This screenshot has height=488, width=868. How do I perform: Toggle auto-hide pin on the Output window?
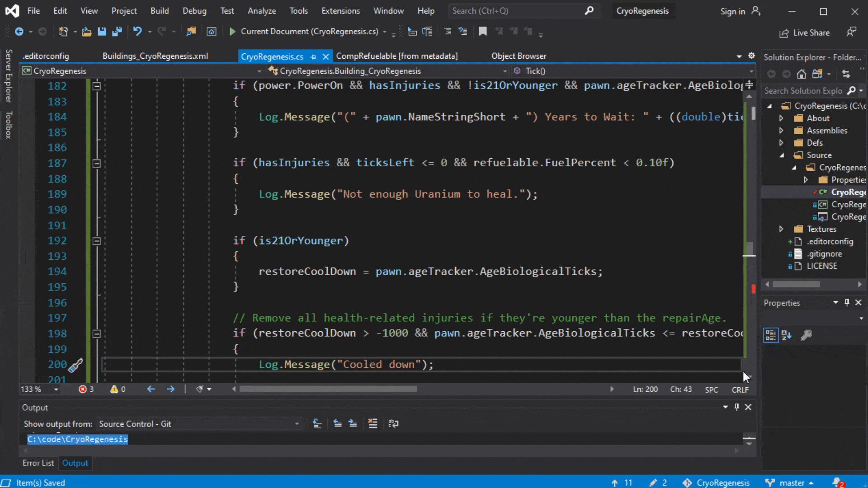click(x=736, y=407)
